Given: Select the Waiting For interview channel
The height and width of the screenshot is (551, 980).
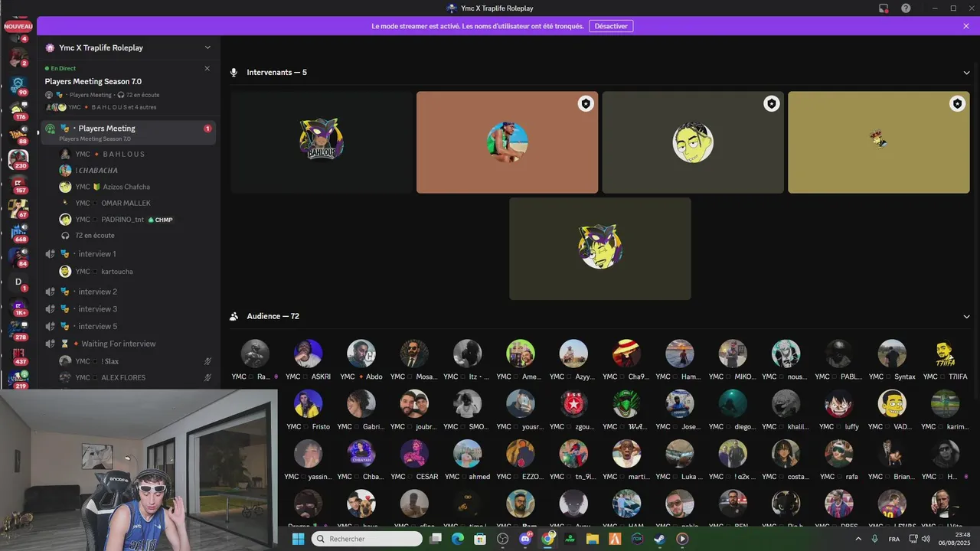Looking at the screenshot, I should [x=129, y=344].
